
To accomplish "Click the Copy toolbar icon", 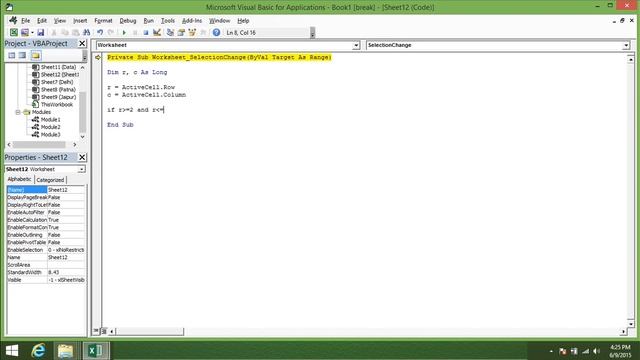I will pyautogui.click(x=64, y=32).
